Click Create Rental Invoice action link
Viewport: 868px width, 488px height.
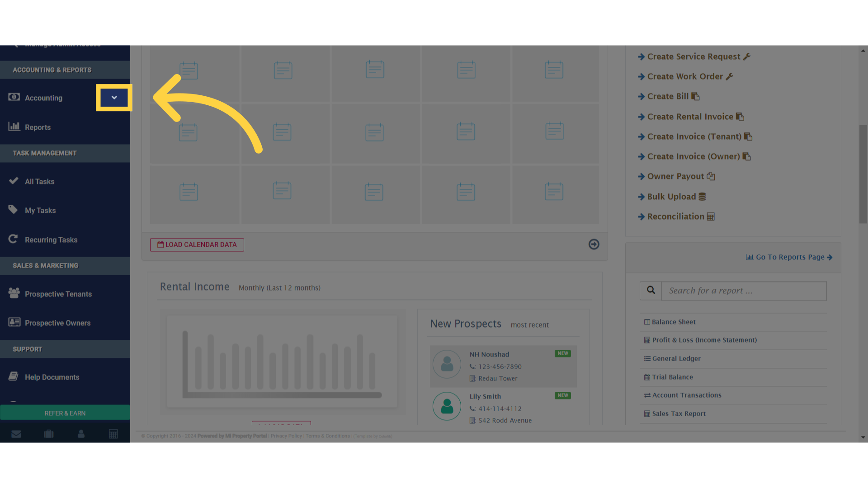pyautogui.click(x=690, y=116)
